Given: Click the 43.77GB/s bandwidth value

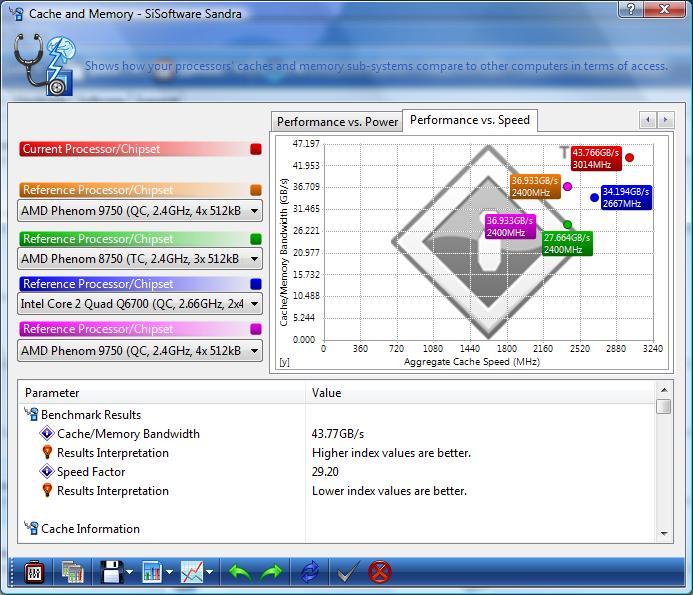Looking at the screenshot, I should click(x=338, y=434).
